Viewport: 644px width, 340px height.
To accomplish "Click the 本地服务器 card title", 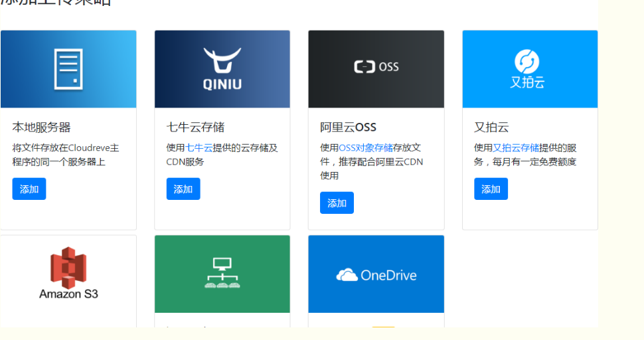I will click(x=41, y=127).
